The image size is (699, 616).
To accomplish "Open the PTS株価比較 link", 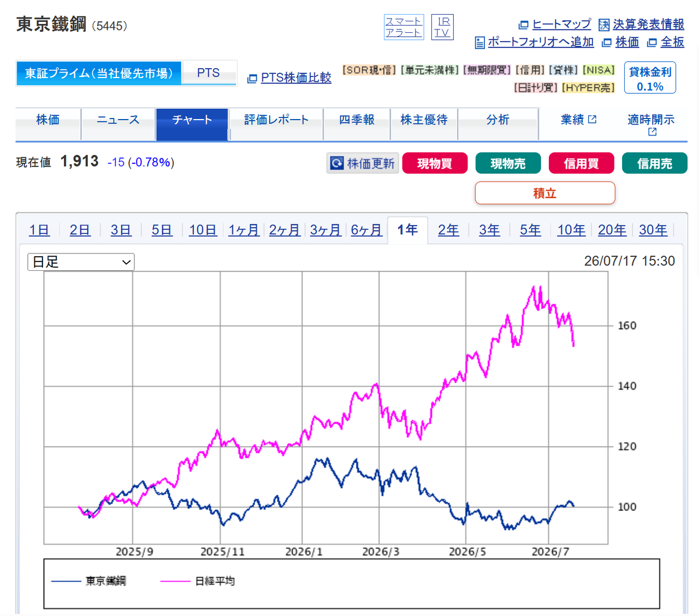I will click(296, 78).
